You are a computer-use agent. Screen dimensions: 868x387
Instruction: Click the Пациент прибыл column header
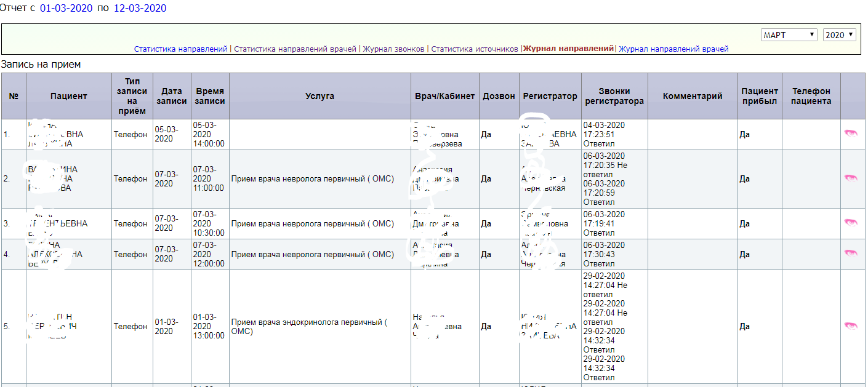coord(759,97)
